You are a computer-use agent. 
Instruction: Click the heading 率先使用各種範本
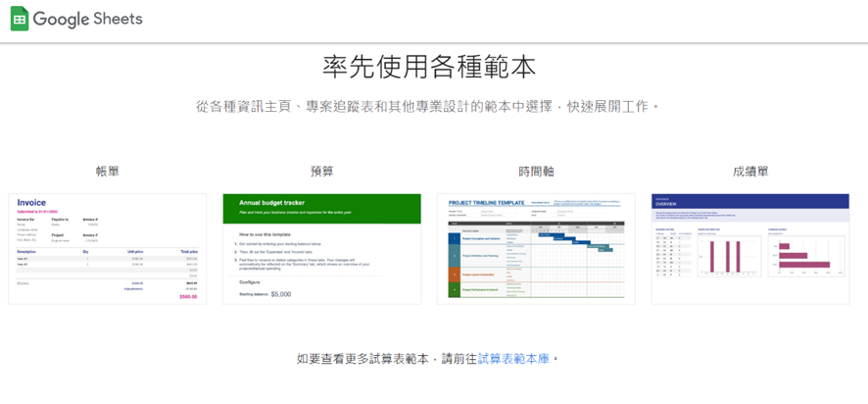coord(429,68)
